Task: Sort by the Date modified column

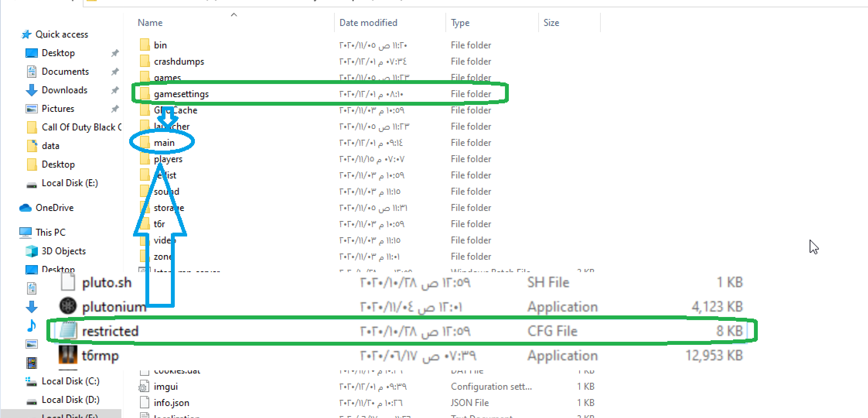Action: tap(368, 23)
